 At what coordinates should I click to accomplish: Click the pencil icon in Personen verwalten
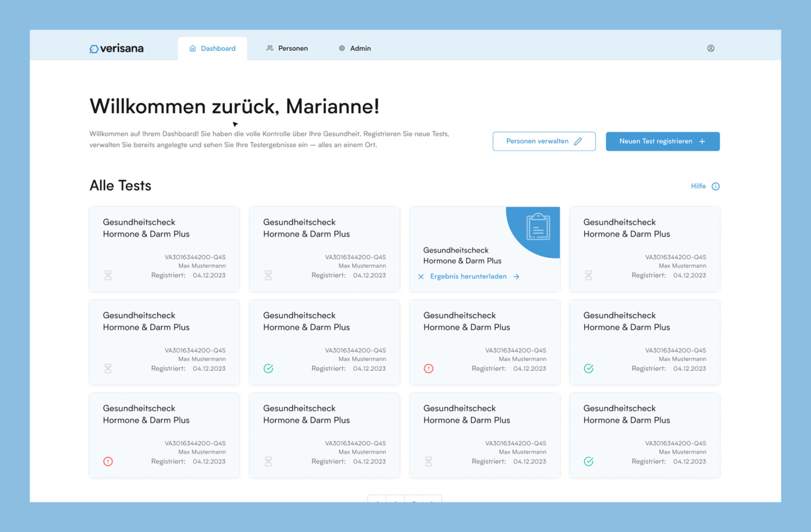[x=578, y=141]
